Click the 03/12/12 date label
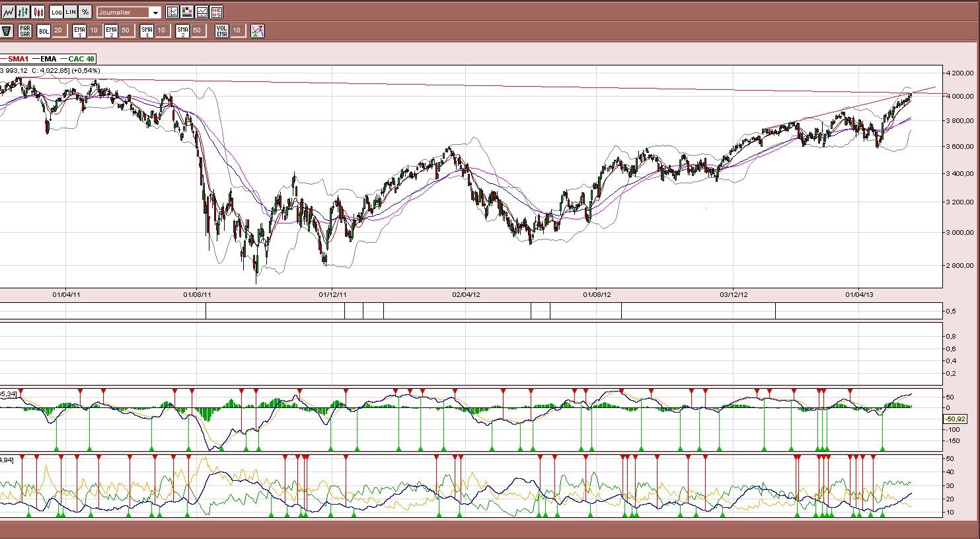Screen dimensions: 980x539 (734, 295)
